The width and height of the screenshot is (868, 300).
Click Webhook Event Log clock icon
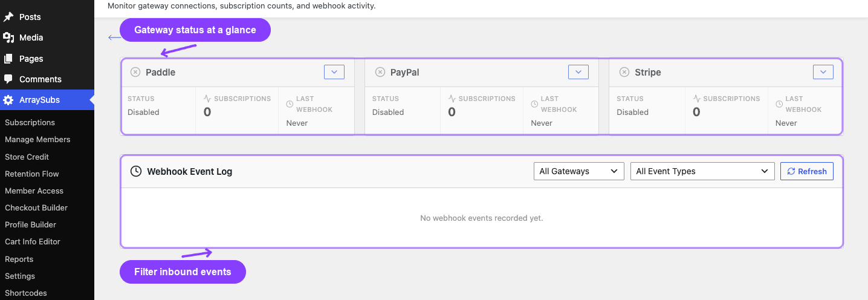click(136, 171)
